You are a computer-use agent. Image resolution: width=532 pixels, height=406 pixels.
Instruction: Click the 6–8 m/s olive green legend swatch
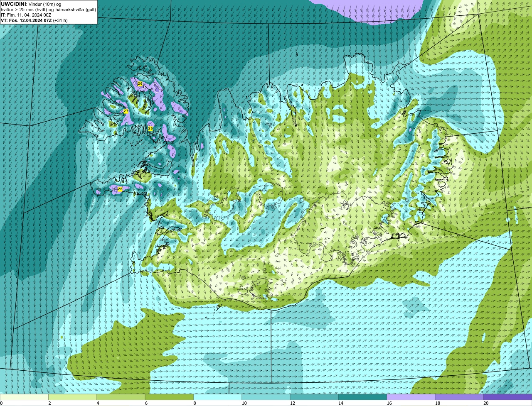169,397
